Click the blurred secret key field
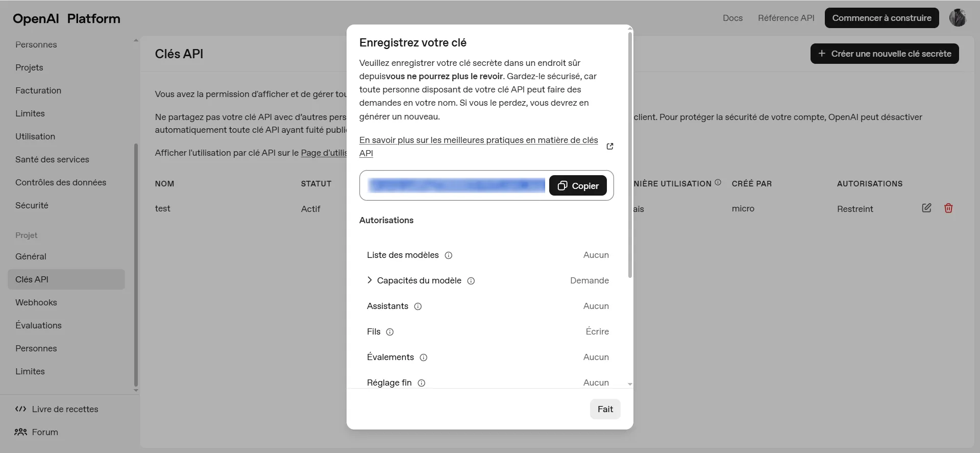This screenshot has height=453, width=980. [457, 185]
